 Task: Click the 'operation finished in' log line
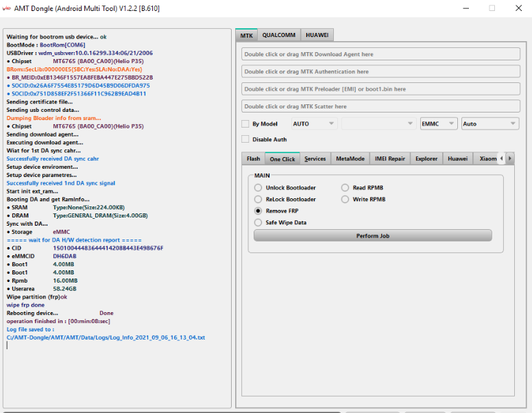(x=58, y=321)
